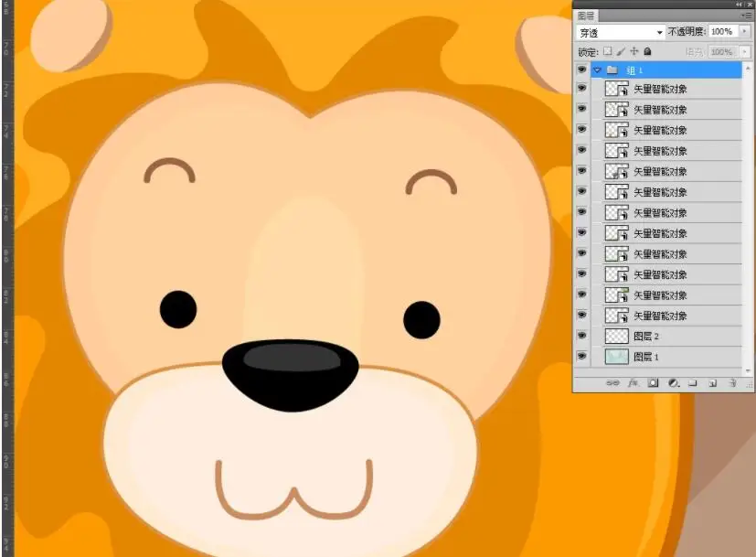Add a layer mask via mask icon
756x557 pixels.
pyautogui.click(x=653, y=383)
